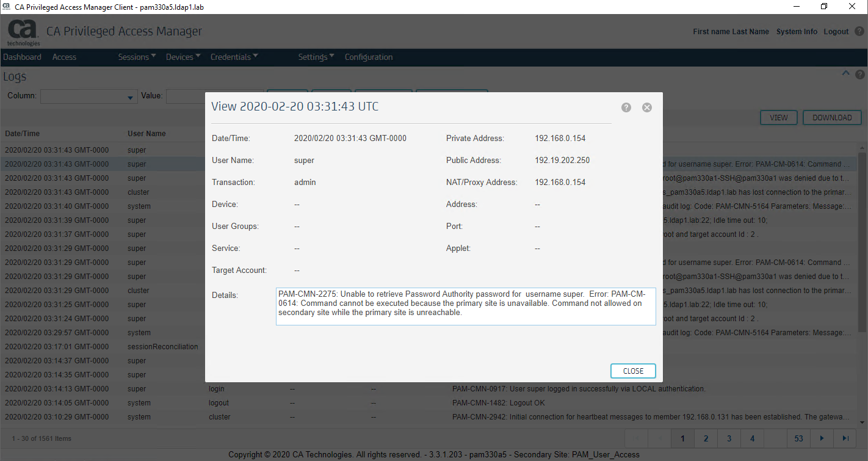868x461 pixels.
Task: Close the log view dialog with X icon
Action: point(647,107)
